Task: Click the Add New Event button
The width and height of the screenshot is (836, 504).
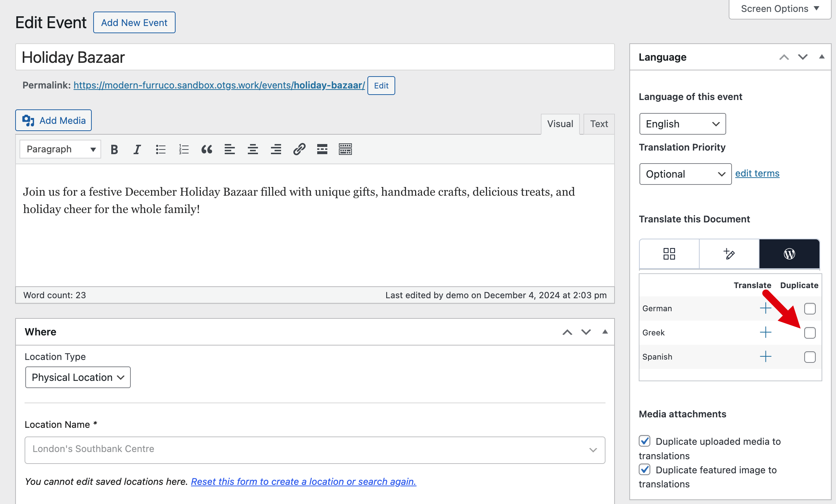Action: (x=134, y=22)
